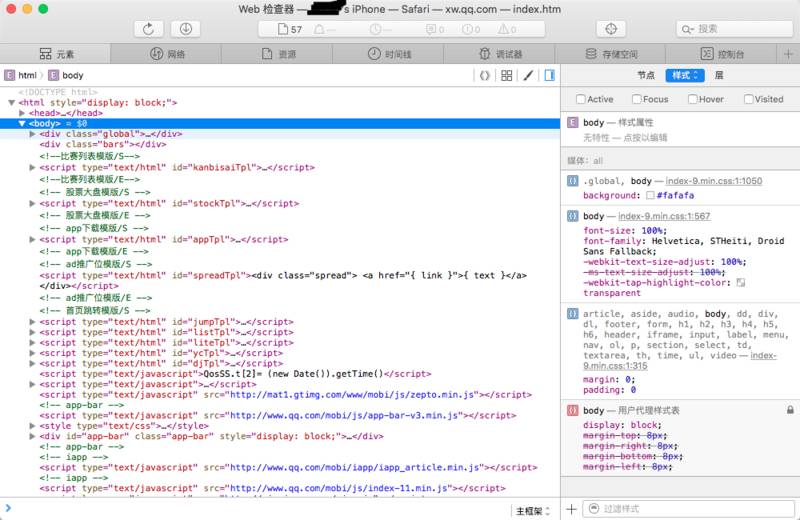Click the rule icon beside body index-9.min.css:1:567
Screen dimensions: 800x520
573,216
